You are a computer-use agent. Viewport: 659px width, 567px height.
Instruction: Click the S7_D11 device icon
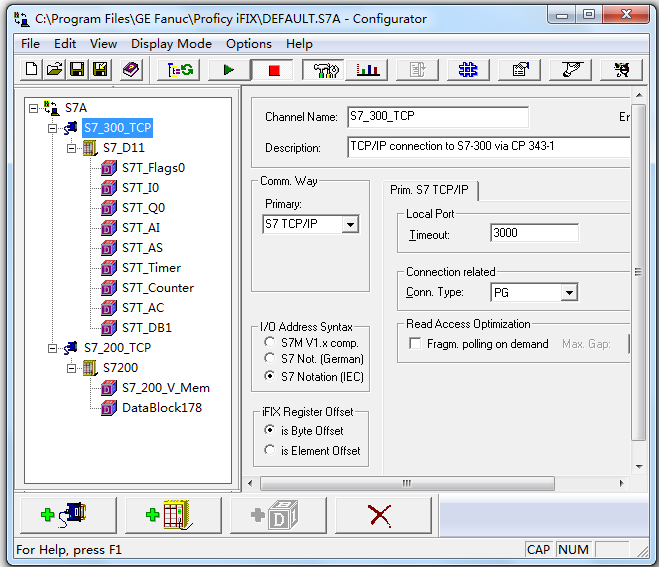[x=90, y=148]
